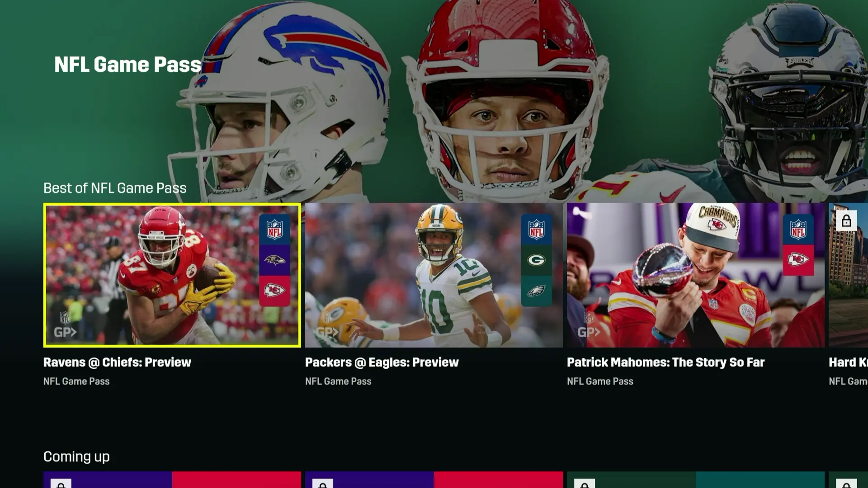Screen dimensions: 868x488
Task: Click the Eagles logo badge on Packers preview
Action: 536,291
